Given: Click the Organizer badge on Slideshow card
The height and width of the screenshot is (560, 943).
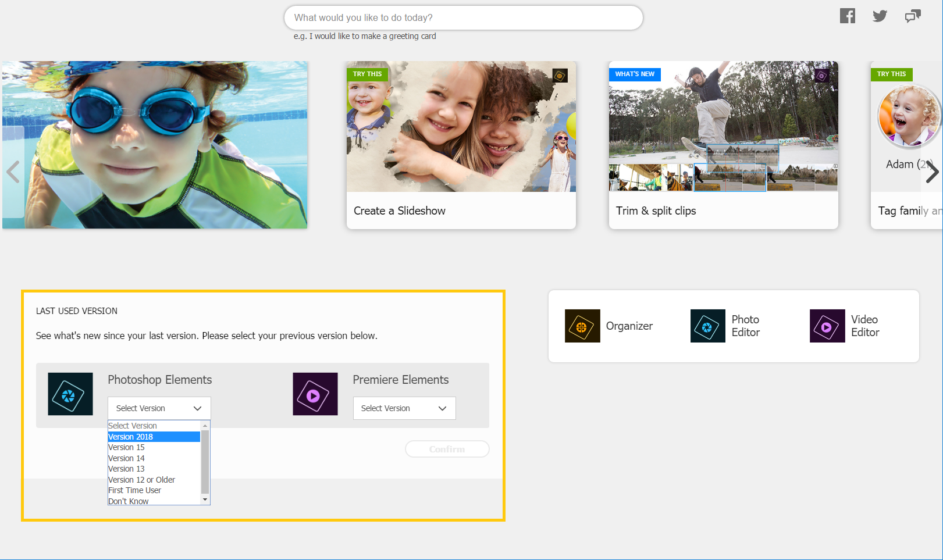Looking at the screenshot, I should pyautogui.click(x=560, y=76).
